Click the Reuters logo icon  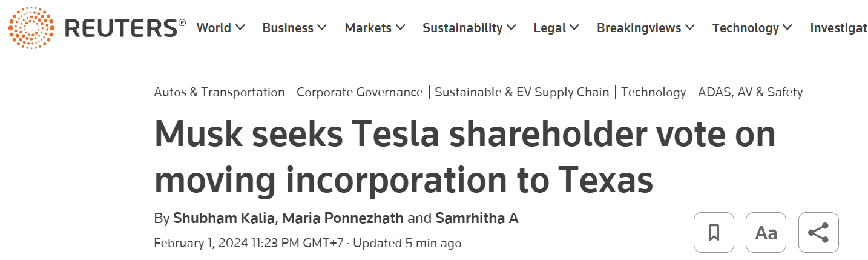[x=31, y=28]
